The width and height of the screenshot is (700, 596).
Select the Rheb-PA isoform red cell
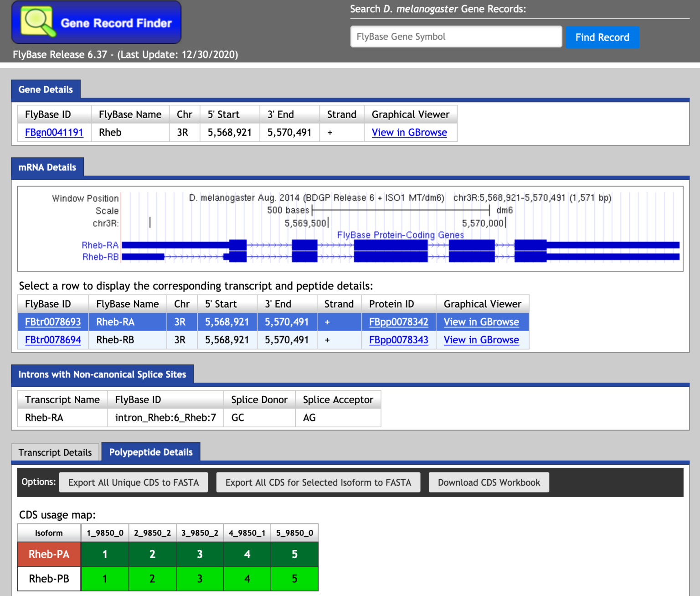pyautogui.click(x=49, y=554)
